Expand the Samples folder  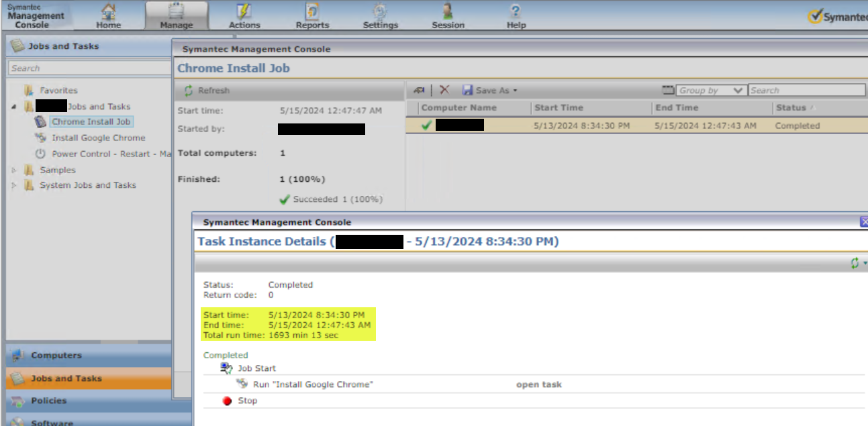[15, 170]
